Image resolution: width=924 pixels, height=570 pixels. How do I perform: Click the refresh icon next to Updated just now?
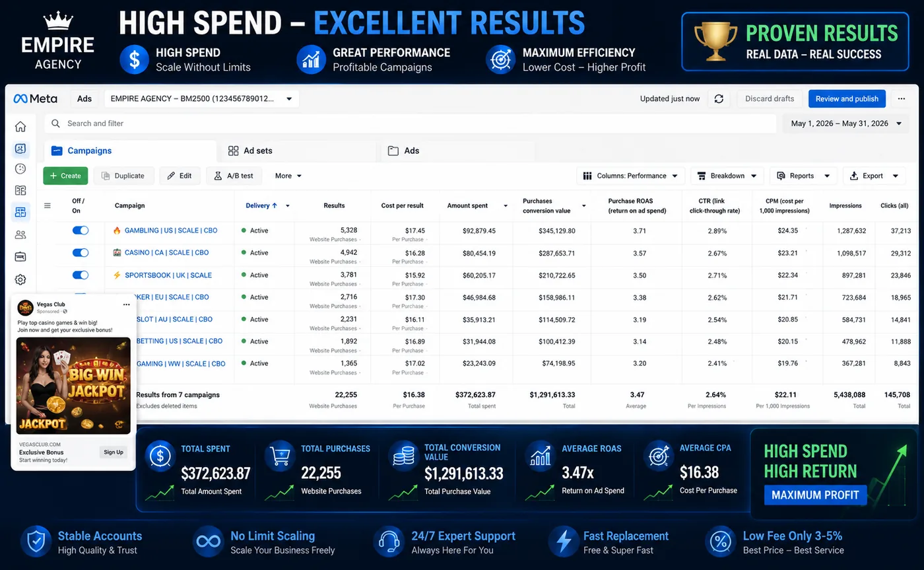click(719, 99)
